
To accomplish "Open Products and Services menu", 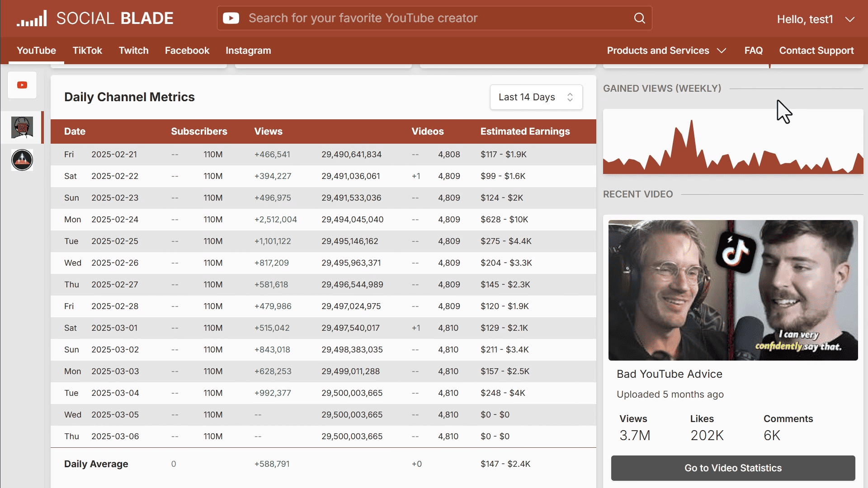I will click(x=658, y=51).
